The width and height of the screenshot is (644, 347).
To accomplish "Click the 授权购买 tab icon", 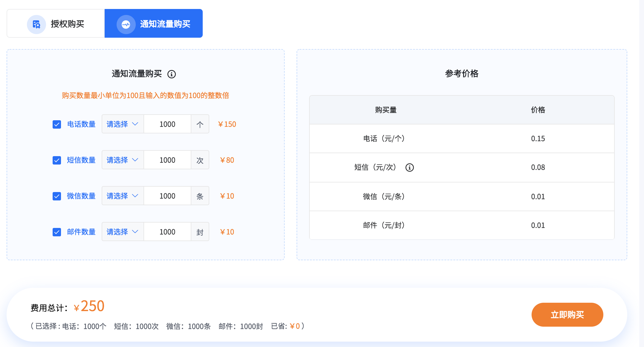I will pos(36,24).
